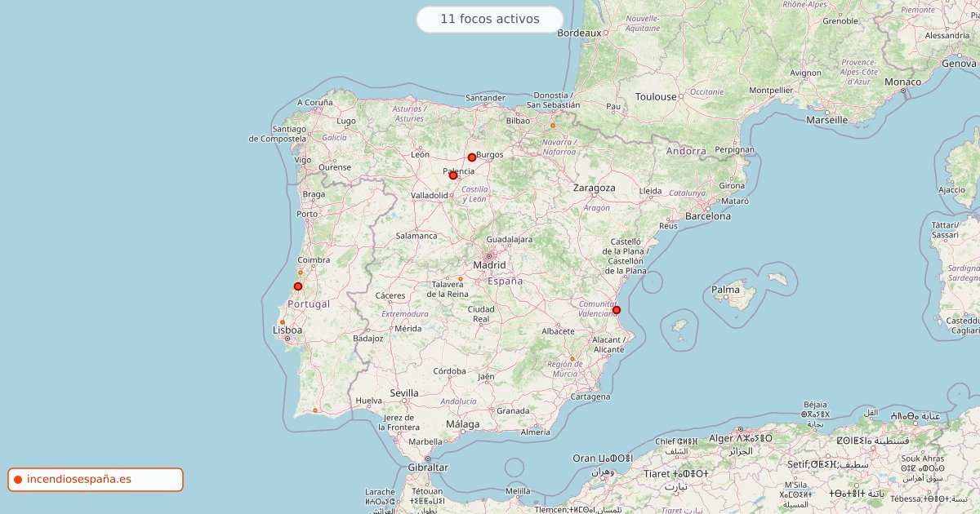Click the Salamanca city label
Image resolution: width=980 pixels, height=514 pixels.
pyautogui.click(x=416, y=236)
